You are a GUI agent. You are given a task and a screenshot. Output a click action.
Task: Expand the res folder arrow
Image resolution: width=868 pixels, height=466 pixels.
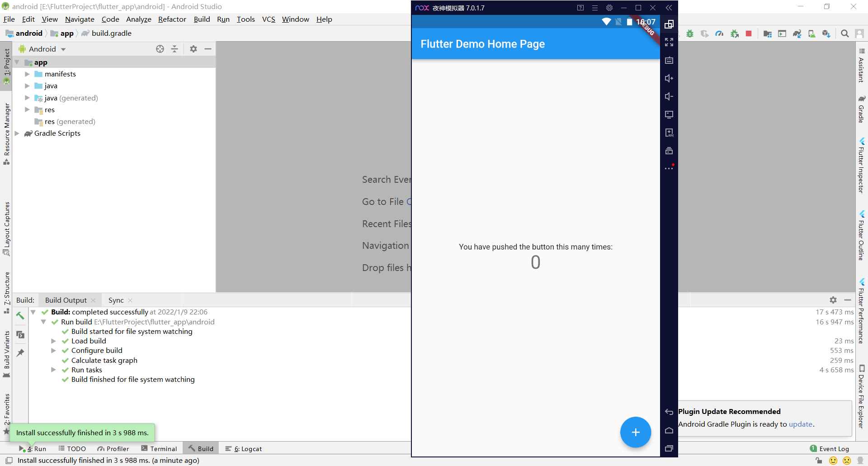(27, 109)
